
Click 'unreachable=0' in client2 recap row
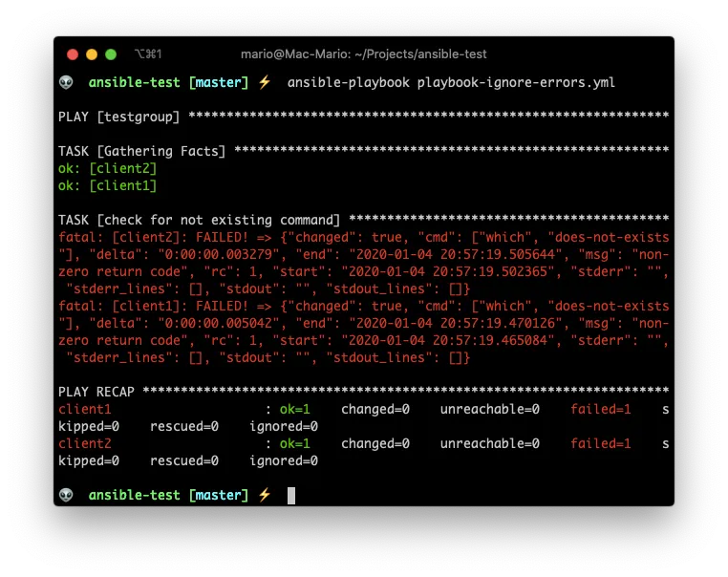(x=490, y=443)
